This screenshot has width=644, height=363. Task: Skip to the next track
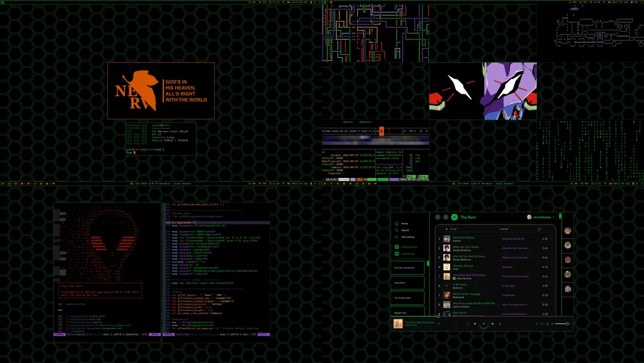[493, 323]
